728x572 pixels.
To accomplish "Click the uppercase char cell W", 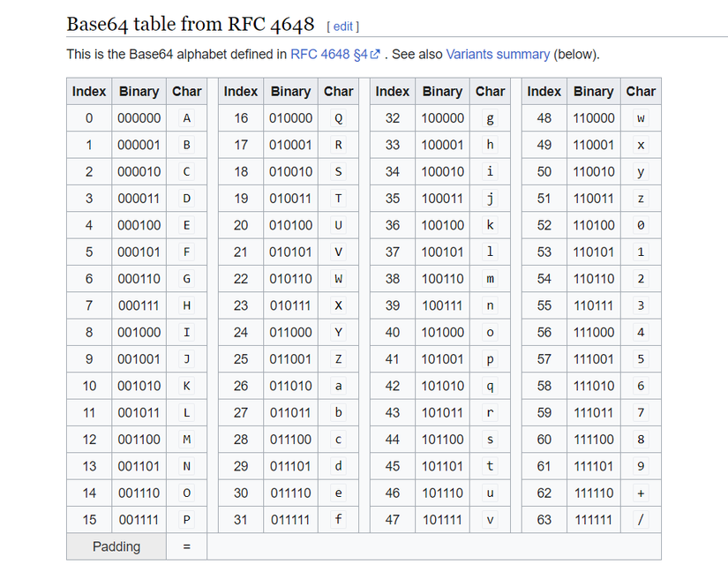I will pos(339,279).
